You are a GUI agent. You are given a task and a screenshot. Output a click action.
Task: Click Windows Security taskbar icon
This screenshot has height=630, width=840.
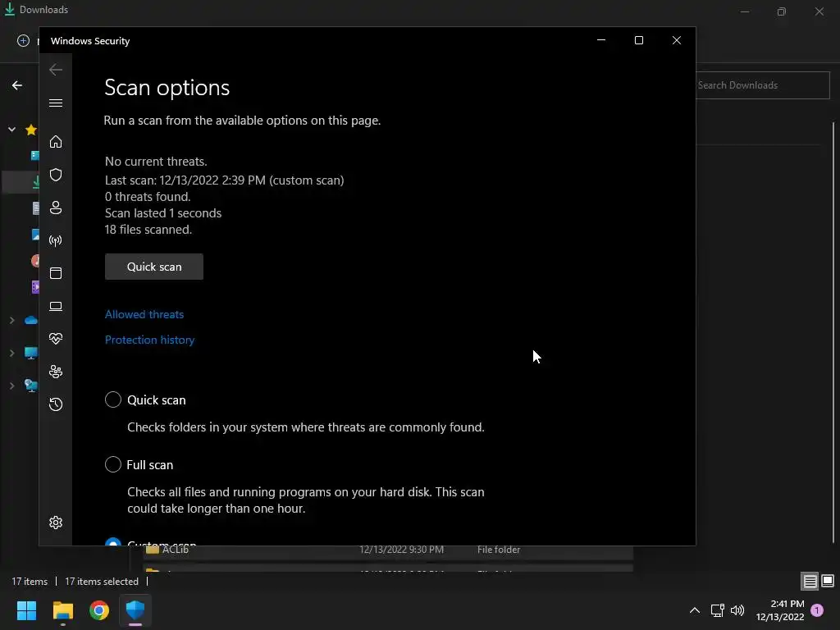[135, 610]
